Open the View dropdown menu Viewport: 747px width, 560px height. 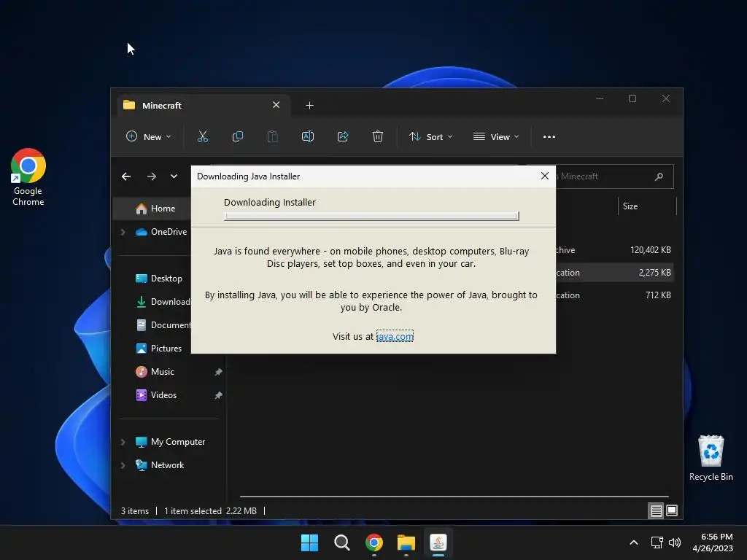coord(496,136)
